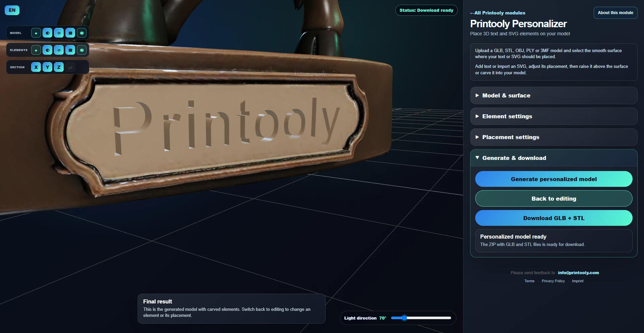Open the Terms link
644x333 pixels.
(x=529, y=281)
